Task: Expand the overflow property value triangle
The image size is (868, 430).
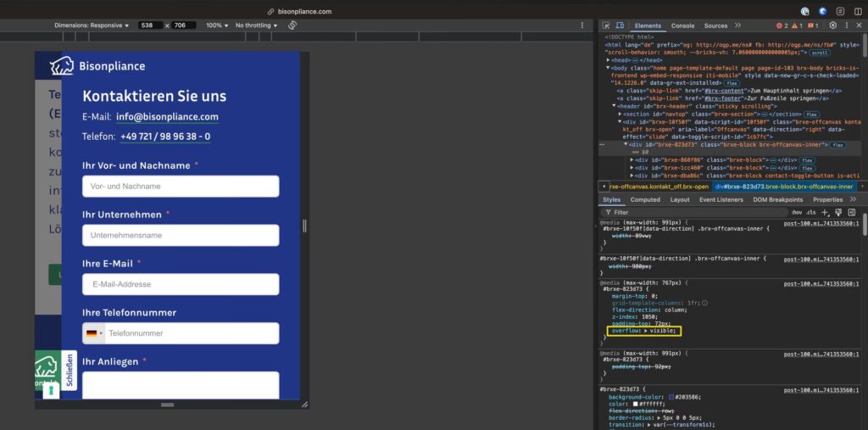Action: [646, 331]
